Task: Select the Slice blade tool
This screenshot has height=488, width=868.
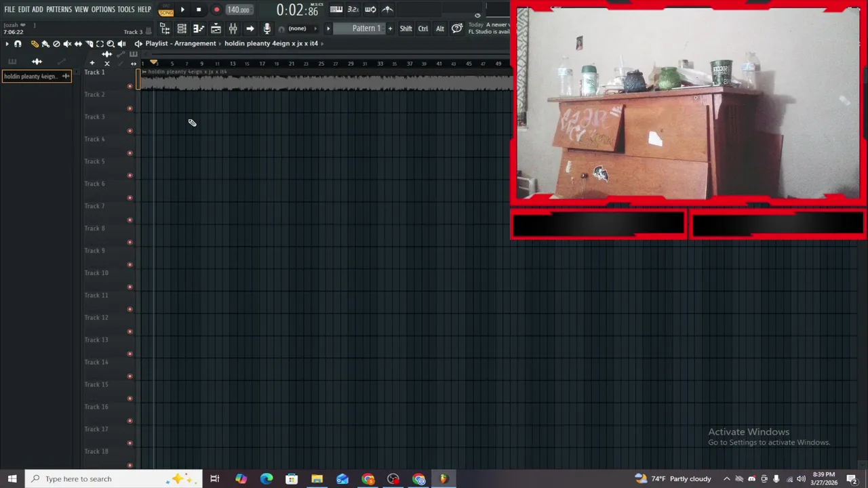Action: pyautogui.click(x=89, y=43)
